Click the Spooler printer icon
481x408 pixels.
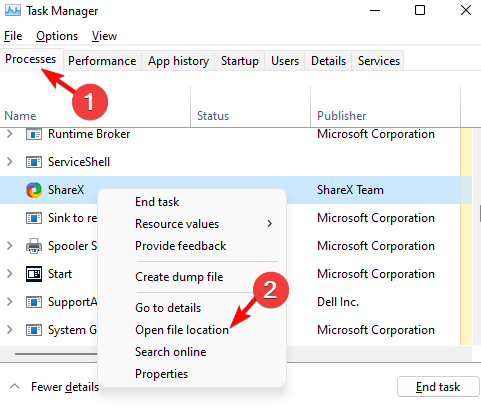34,246
